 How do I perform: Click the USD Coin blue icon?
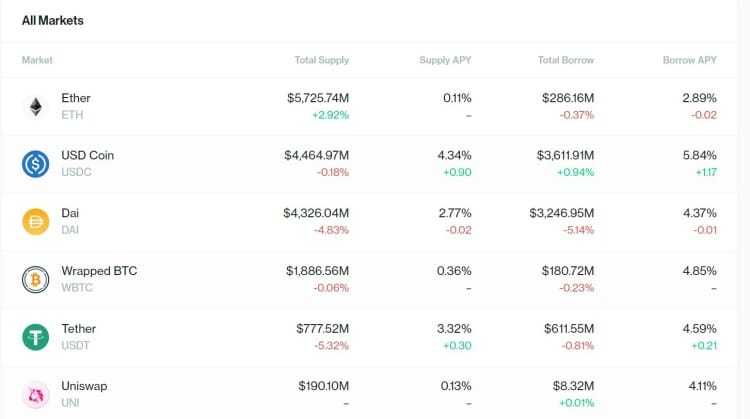[36, 164]
